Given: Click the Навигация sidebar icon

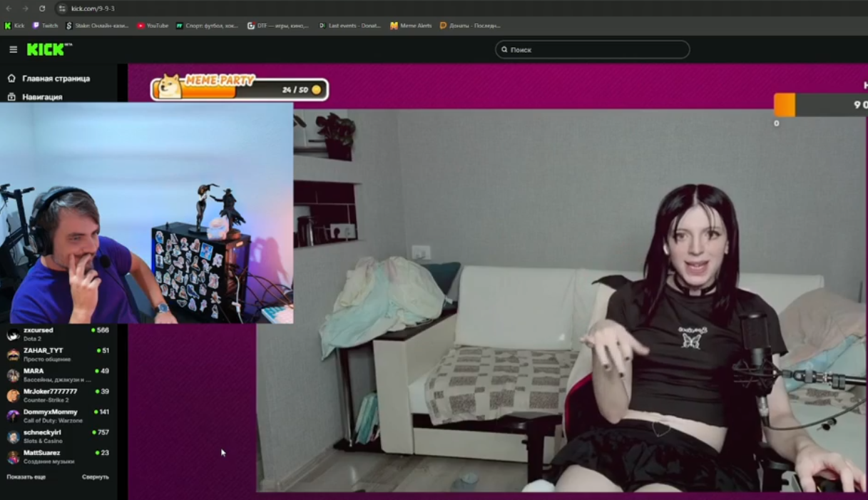Looking at the screenshot, I should coord(11,96).
